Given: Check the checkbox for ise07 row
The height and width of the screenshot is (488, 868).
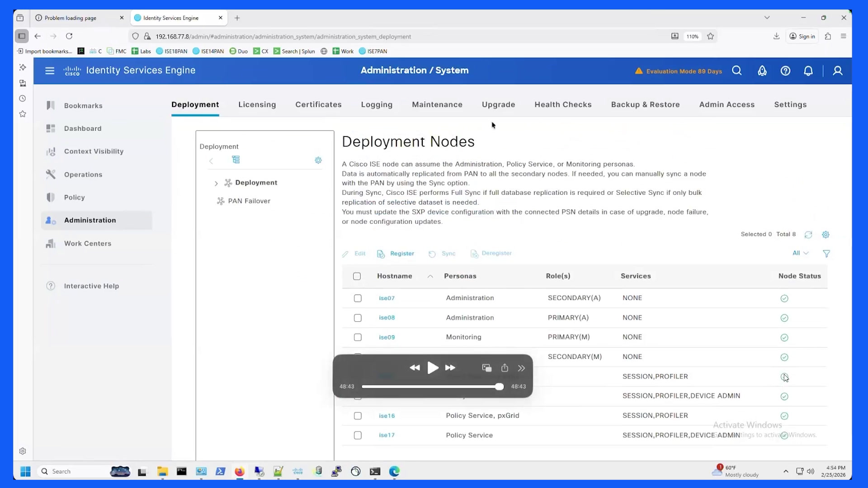Looking at the screenshot, I should (358, 298).
